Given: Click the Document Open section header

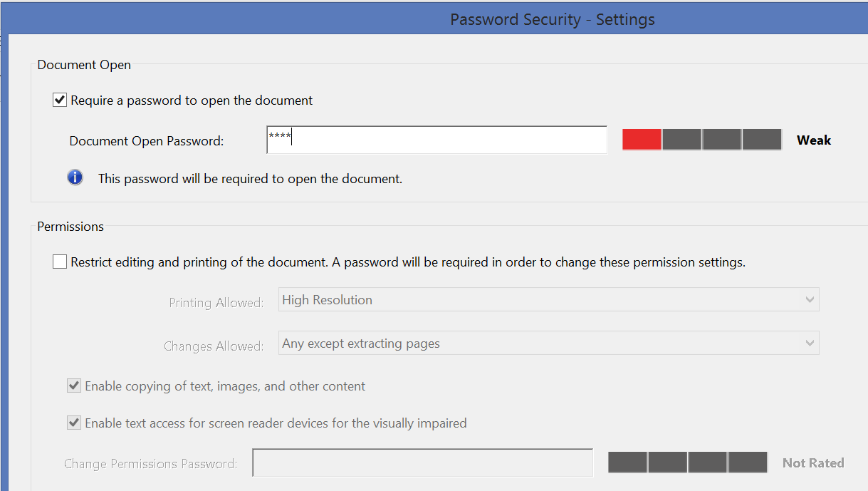Looking at the screenshot, I should [83, 64].
